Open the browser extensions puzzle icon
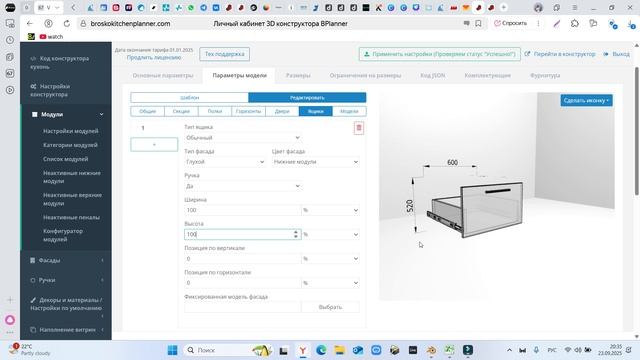The height and width of the screenshot is (360, 640). pyautogui.click(x=575, y=24)
